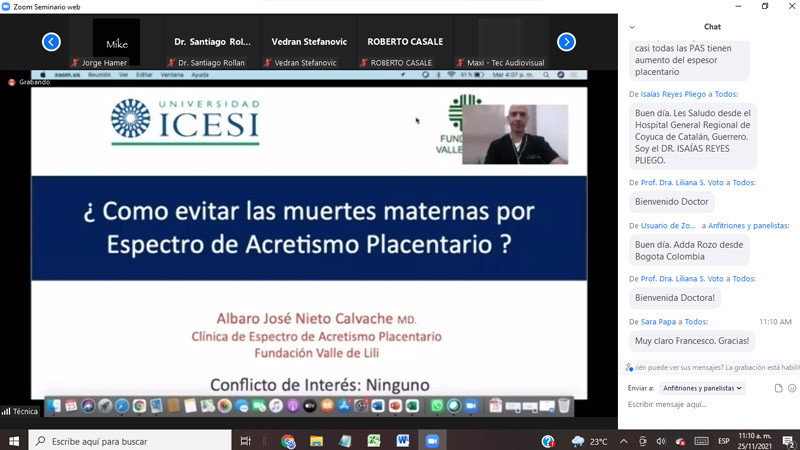Show next participants with right arrow
Screen dimensions: 800x450
(566, 41)
